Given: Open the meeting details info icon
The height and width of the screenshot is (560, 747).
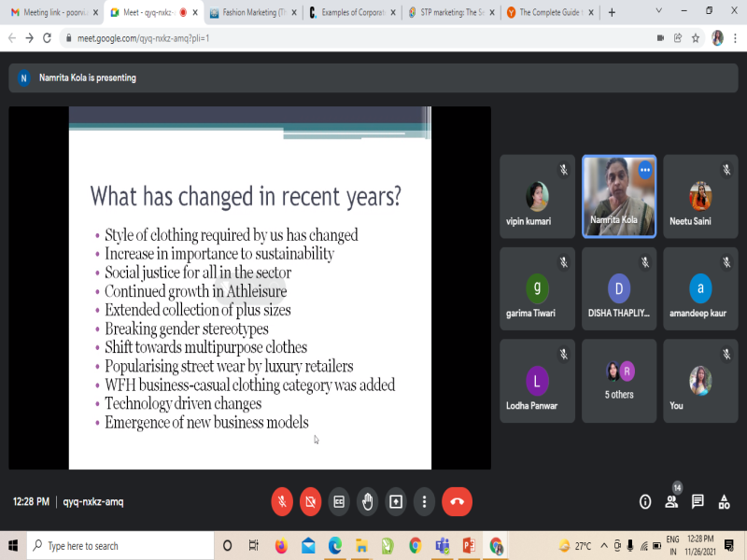Looking at the screenshot, I should [x=644, y=501].
